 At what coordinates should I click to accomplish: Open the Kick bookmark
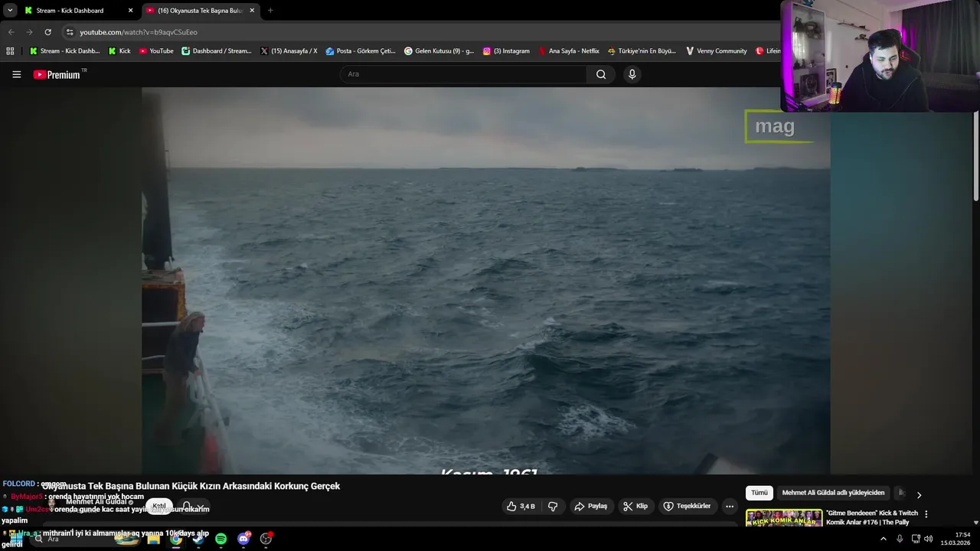119,51
